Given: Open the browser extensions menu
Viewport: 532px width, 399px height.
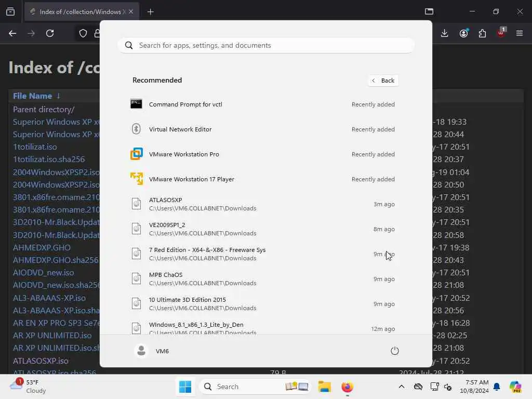Looking at the screenshot, I should (482, 33).
